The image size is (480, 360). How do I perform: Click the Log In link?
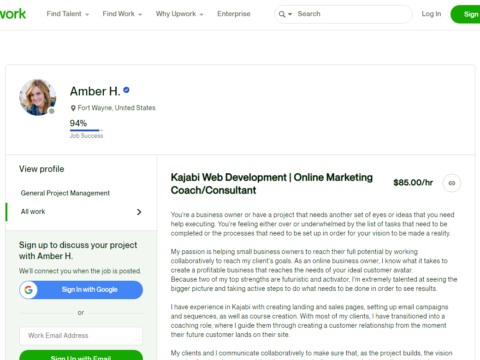tap(431, 14)
